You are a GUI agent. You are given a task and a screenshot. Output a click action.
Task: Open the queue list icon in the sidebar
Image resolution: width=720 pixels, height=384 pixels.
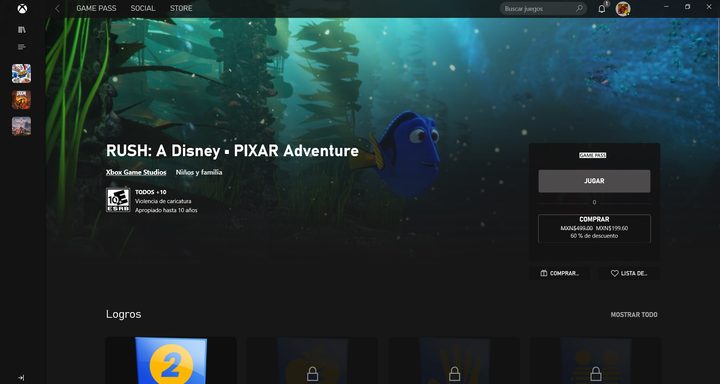(x=22, y=46)
